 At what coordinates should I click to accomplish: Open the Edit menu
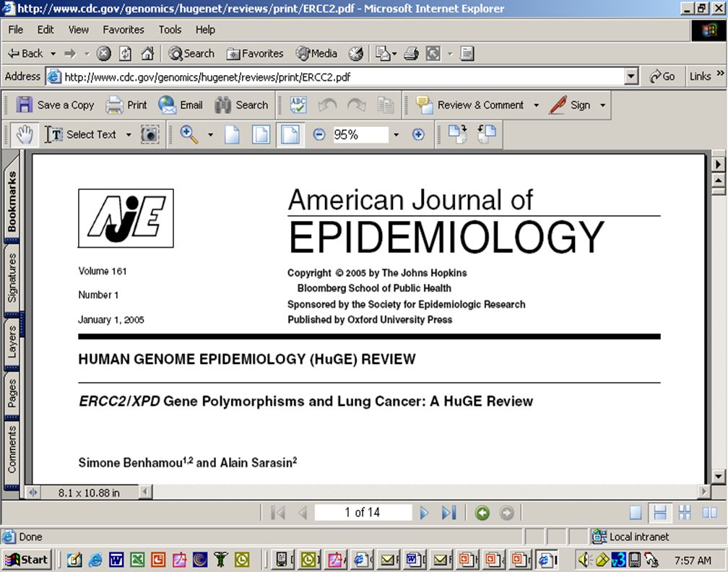pos(45,30)
